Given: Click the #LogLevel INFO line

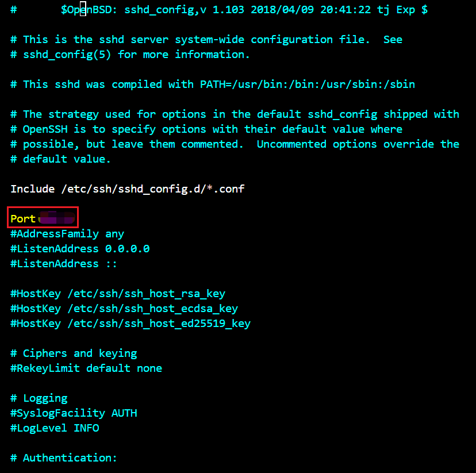Looking at the screenshot, I should click(55, 428).
